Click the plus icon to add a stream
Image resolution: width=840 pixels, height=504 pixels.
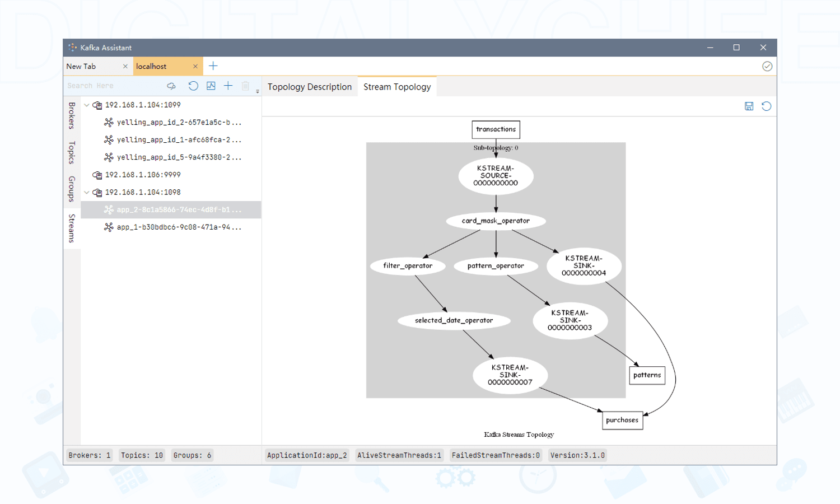click(228, 86)
